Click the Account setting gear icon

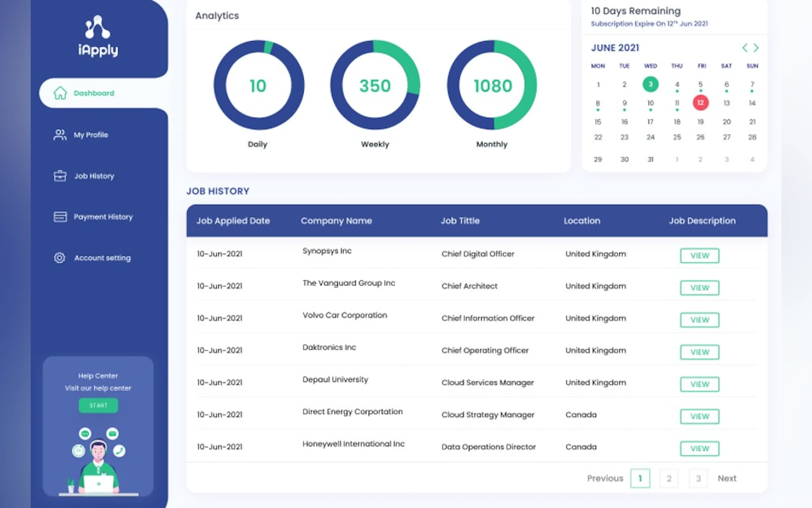click(x=60, y=258)
